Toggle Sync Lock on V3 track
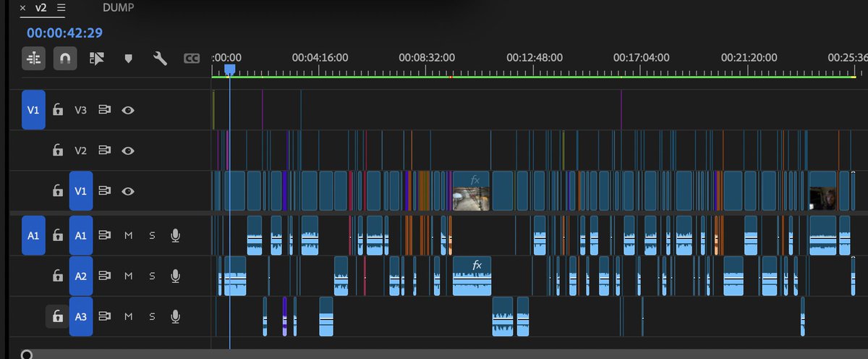 pos(105,110)
